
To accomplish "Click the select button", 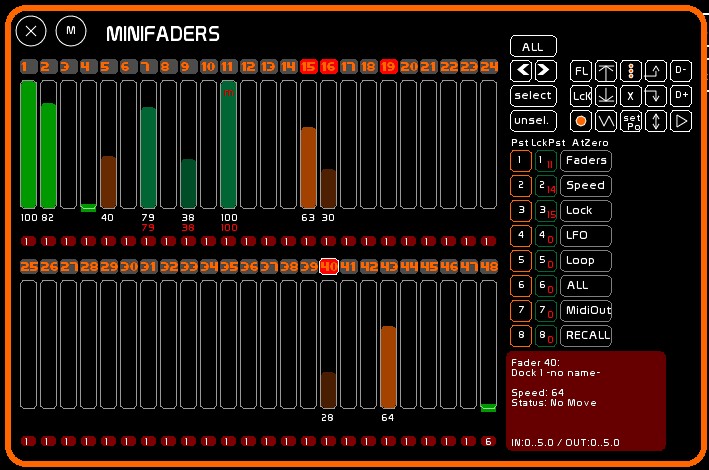I will point(534,96).
